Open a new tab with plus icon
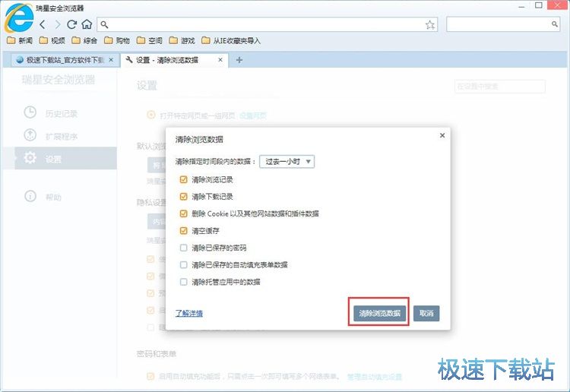Viewport: 570px width, 392px height. (239, 60)
